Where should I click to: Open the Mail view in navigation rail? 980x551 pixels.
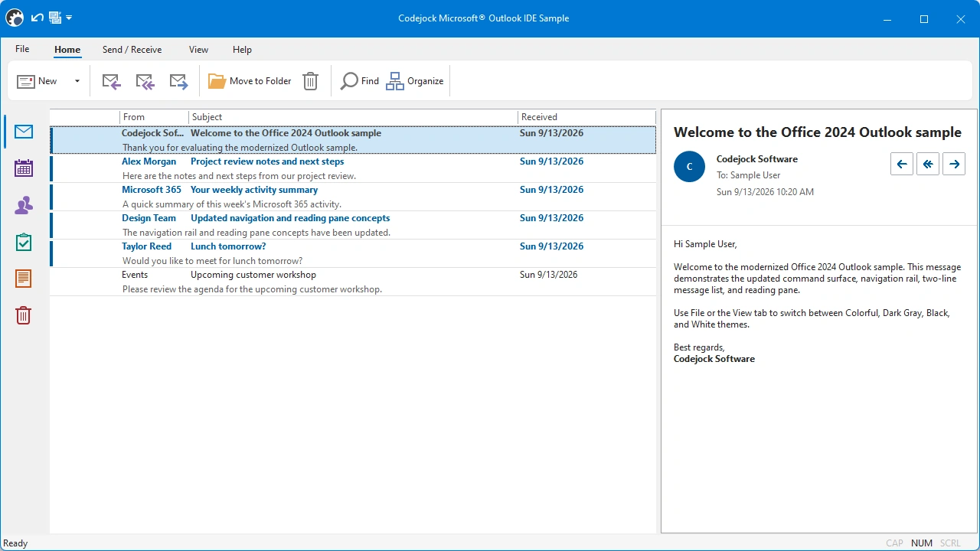[x=24, y=132]
